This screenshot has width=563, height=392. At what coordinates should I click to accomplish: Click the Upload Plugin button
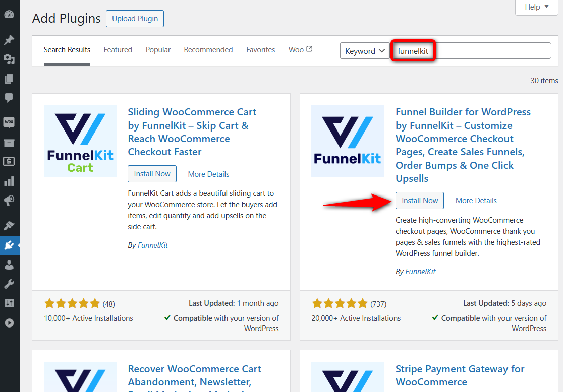[x=135, y=19]
